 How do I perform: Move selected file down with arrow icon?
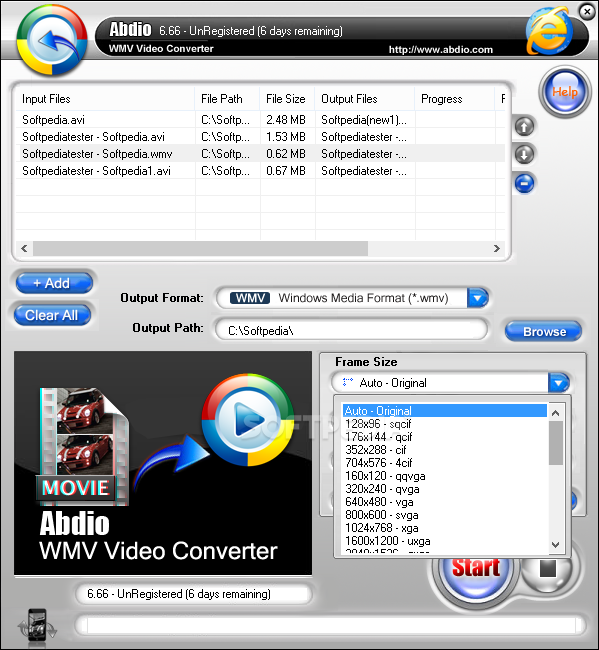point(524,155)
